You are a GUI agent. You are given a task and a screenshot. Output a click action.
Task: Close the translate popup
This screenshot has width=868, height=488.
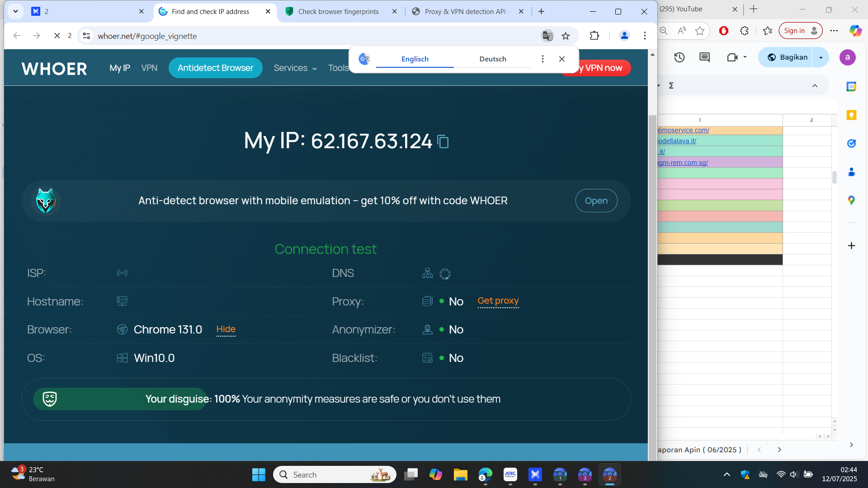562,59
